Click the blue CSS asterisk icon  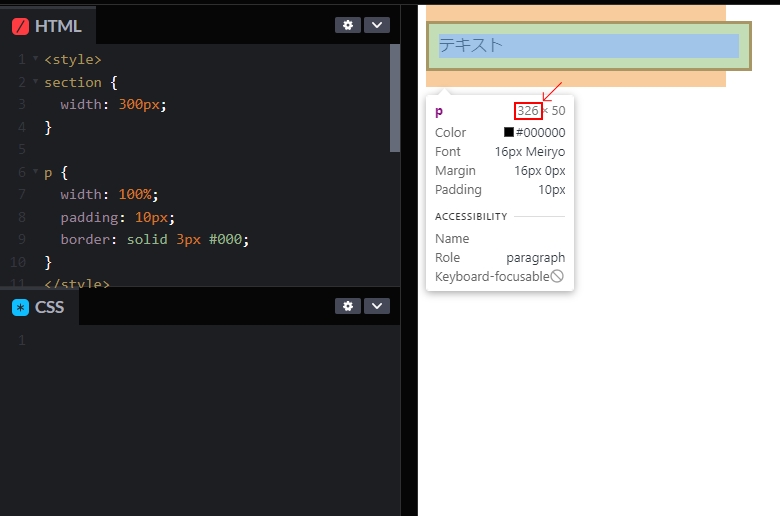(x=20, y=308)
